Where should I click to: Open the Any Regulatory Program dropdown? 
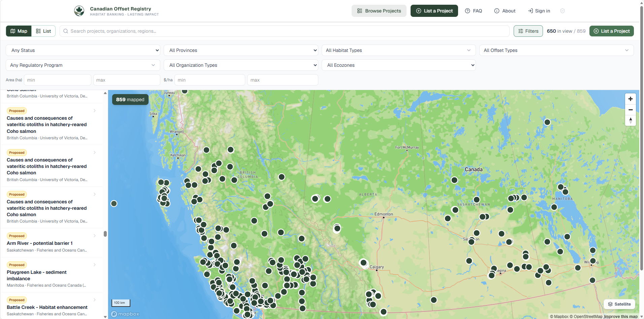[x=83, y=65]
